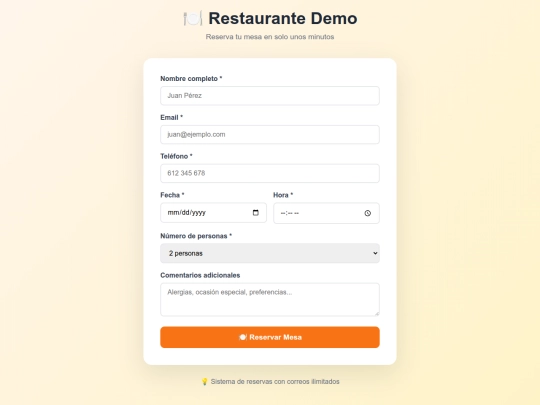The height and width of the screenshot is (405, 540).
Task: Focus the Nombre completo input field
Action: click(270, 95)
